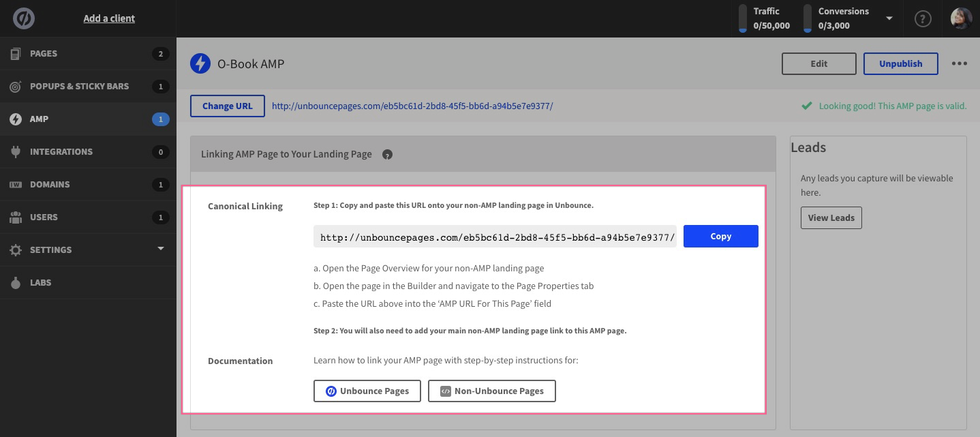This screenshot has width=980, height=437.
Task: Click the Pages count badge 2
Action: tap(160, 54)
